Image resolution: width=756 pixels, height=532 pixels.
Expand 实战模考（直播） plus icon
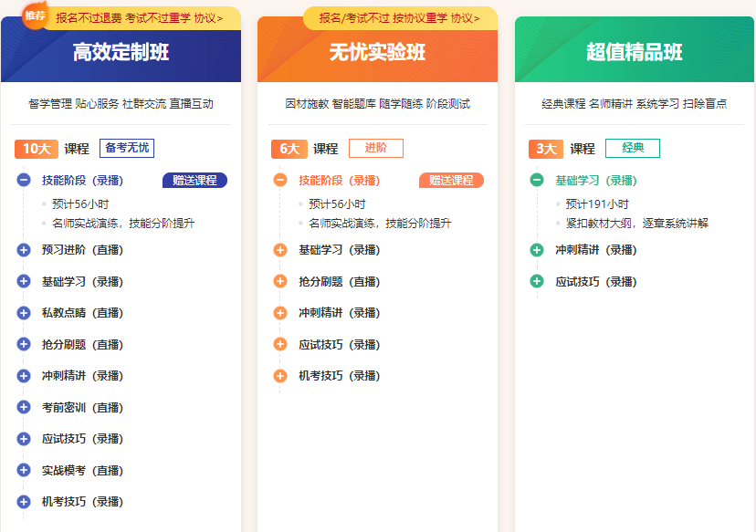tap(24, 470)
